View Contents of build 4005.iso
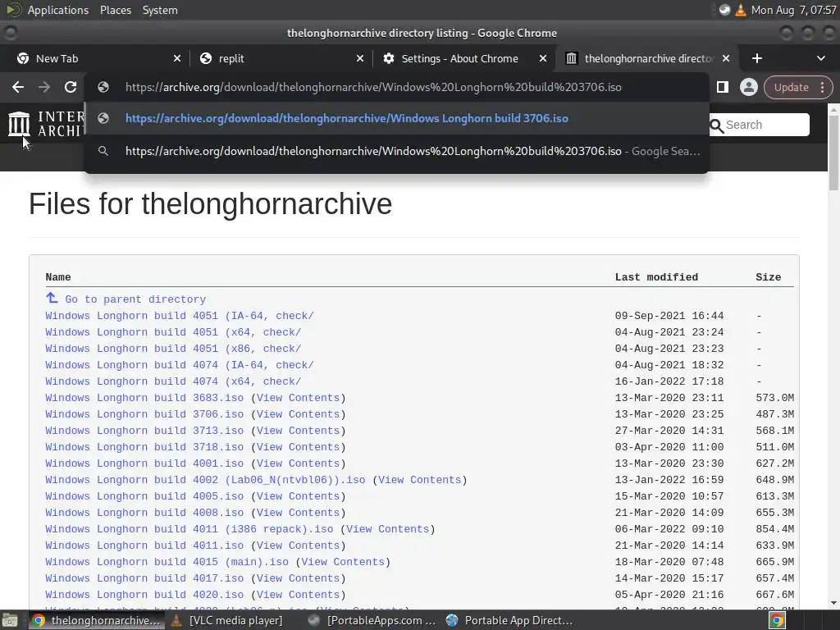The height and width of the screenshot is (630, 840). click(x=298, y=496)
